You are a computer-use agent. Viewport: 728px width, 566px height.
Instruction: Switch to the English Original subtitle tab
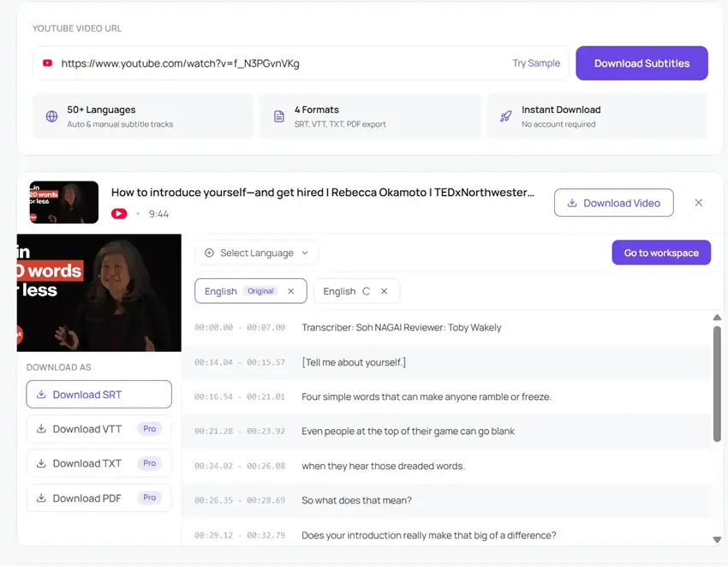coord(221,291)
